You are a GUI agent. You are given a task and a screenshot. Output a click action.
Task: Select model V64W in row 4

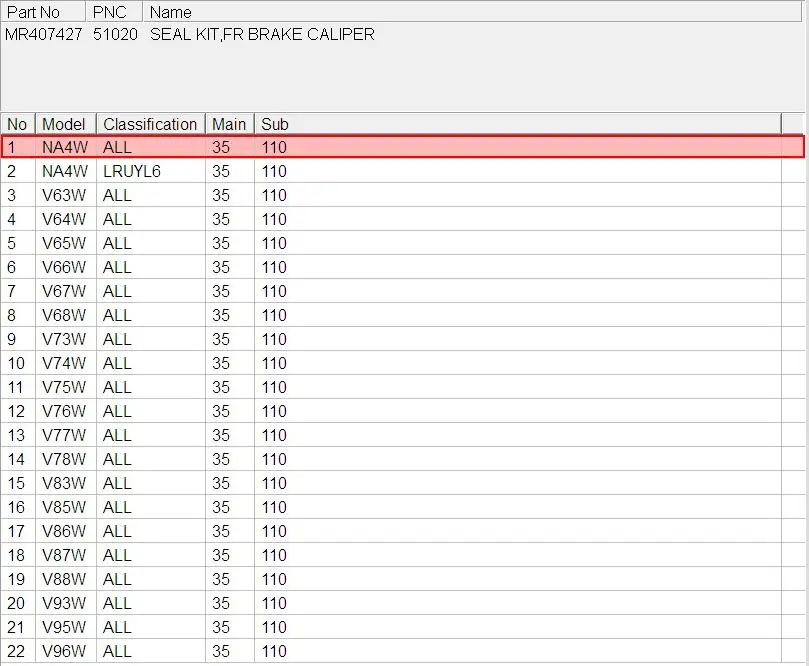(x=64, y=219)
